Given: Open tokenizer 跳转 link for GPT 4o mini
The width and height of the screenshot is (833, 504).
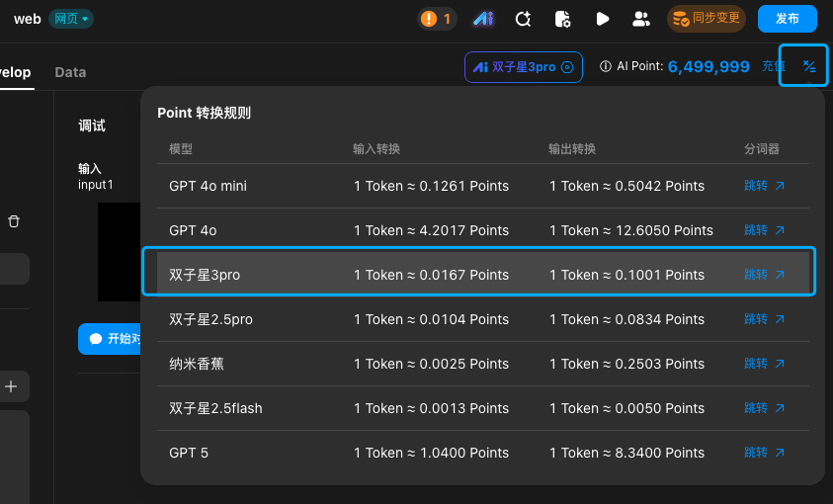Looking at the screenshot, I should (764, 186).
